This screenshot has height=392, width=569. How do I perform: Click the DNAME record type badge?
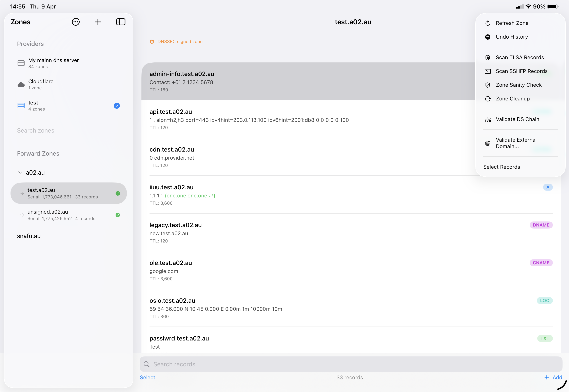click(541, 225)
